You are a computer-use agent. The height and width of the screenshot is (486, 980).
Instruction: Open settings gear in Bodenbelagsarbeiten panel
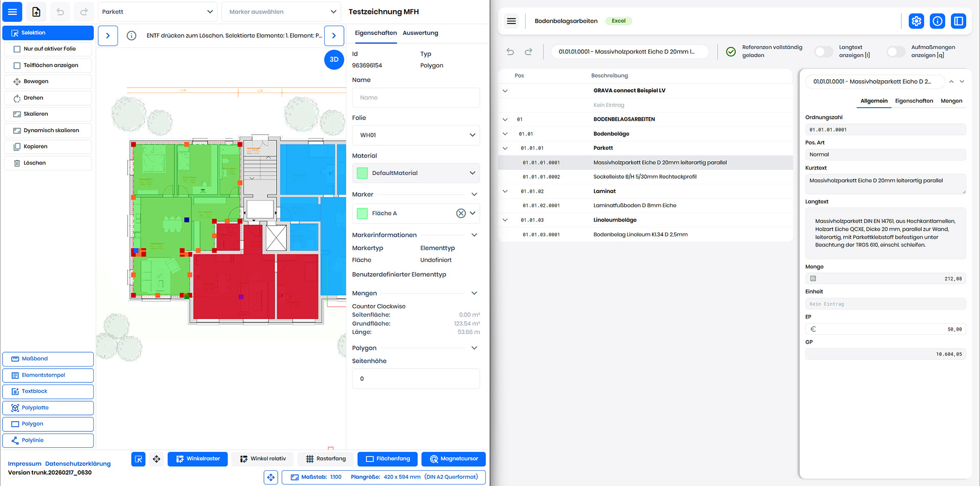coord(916,21)
